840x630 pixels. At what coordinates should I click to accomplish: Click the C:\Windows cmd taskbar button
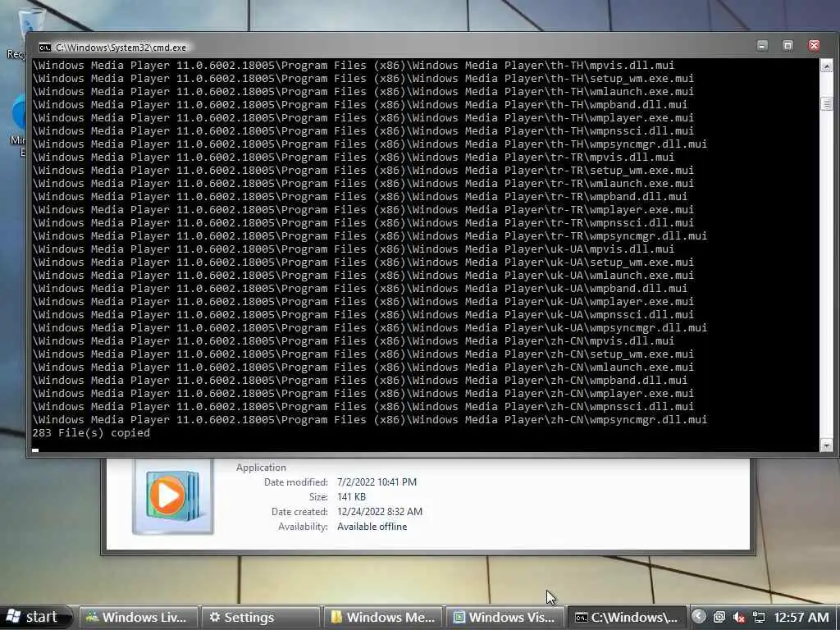(x=627, y=618)
